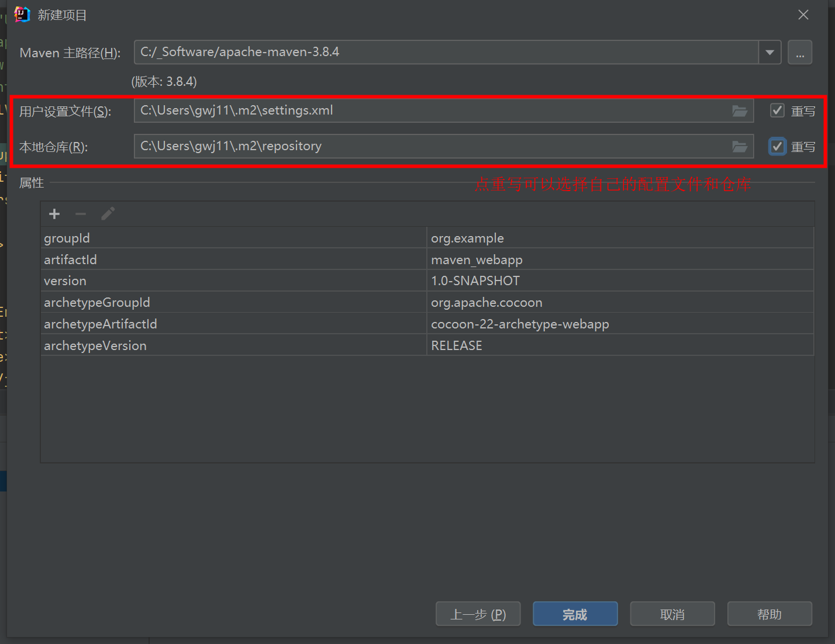
Task: Click the maven_webapp value cell
Action: (620, 259)
